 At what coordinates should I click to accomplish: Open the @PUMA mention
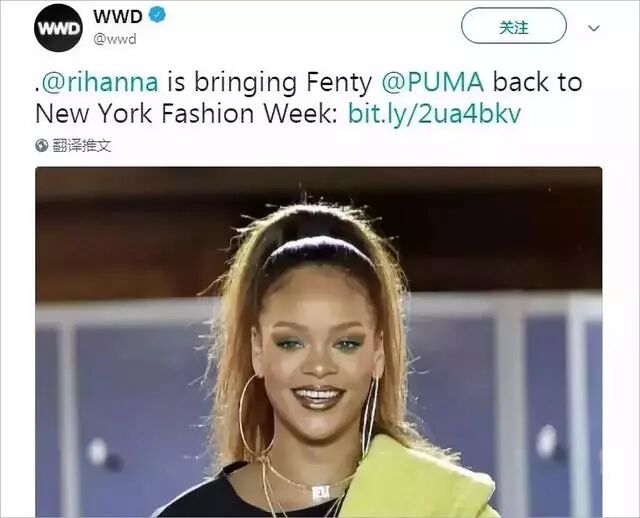click(433, 82)
